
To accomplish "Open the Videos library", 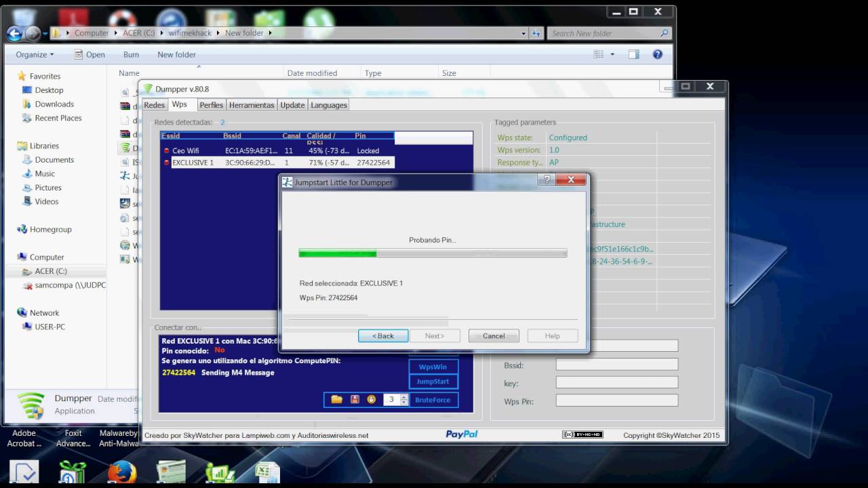I will [x=46, y=201].
